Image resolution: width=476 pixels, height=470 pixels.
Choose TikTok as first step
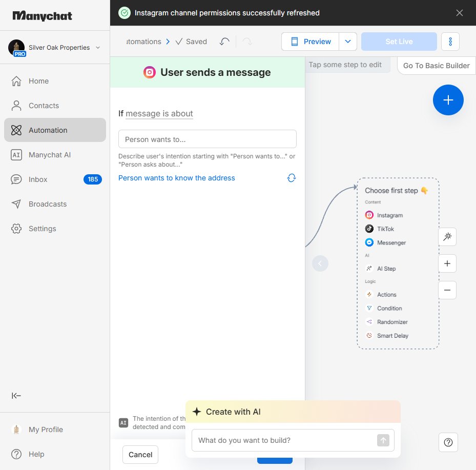tap(385, 229)
